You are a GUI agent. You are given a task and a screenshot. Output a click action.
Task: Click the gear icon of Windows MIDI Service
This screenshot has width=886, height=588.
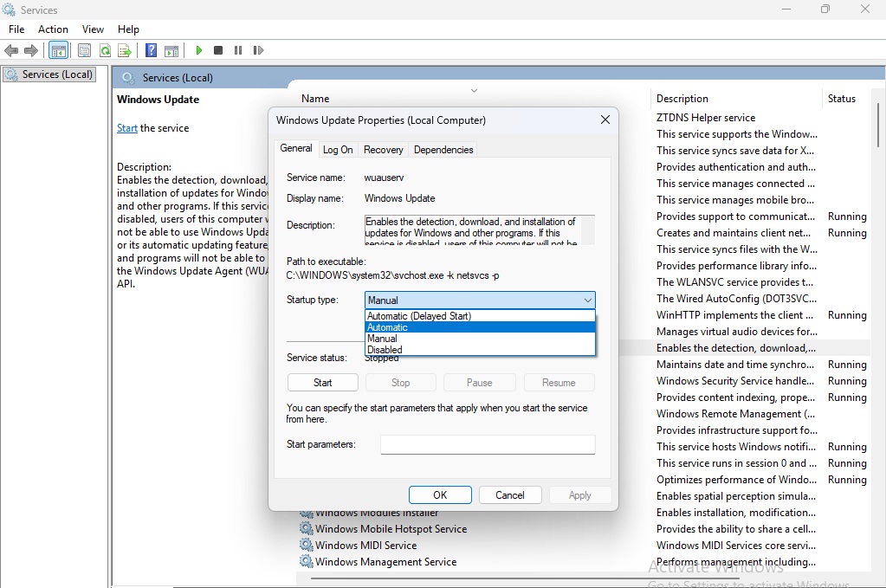pos(307,545)
